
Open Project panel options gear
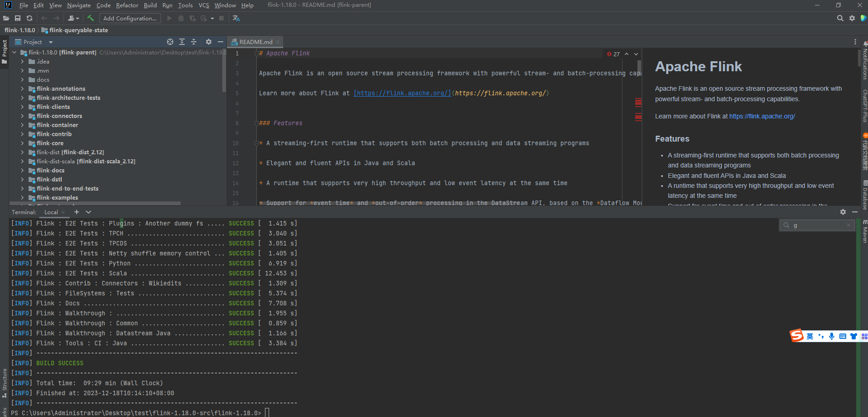[209, 42]
